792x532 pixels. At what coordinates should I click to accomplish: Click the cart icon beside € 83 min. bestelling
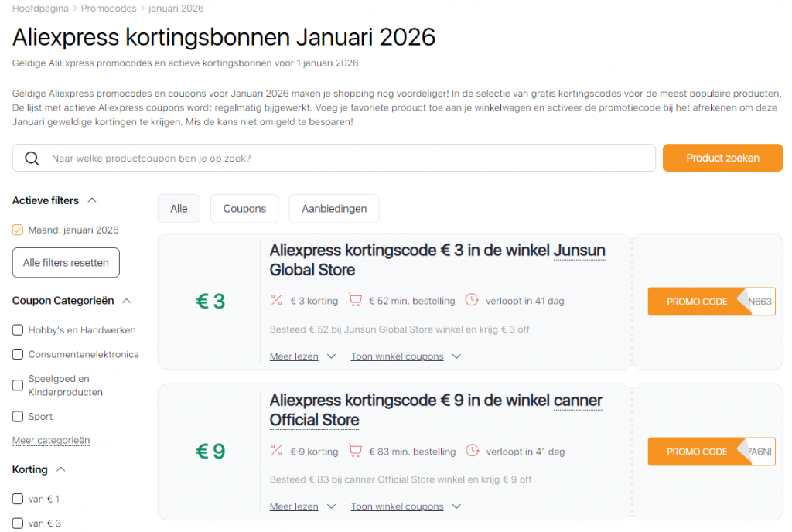point(355,451)
